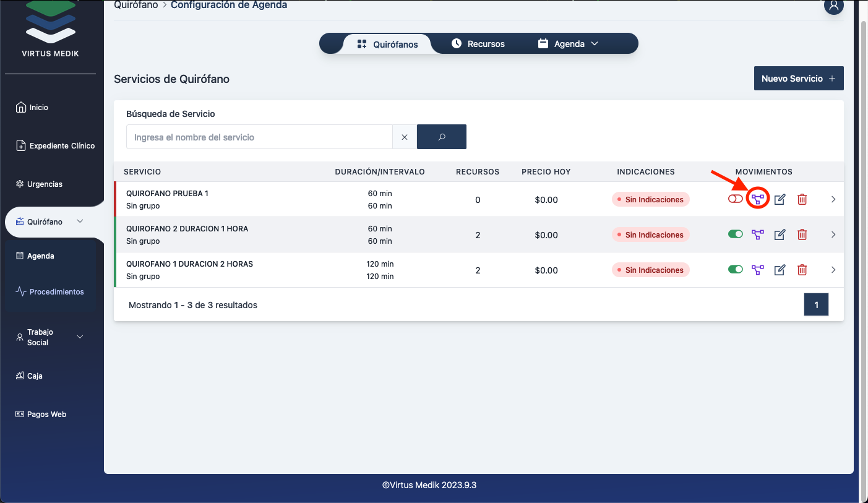Edit the QUIROFANO 2 DURACION 1 HORA service
Image resolution: width=868 pixels, height=503 pixels.
pyautogui.click(x=780, y=234)
